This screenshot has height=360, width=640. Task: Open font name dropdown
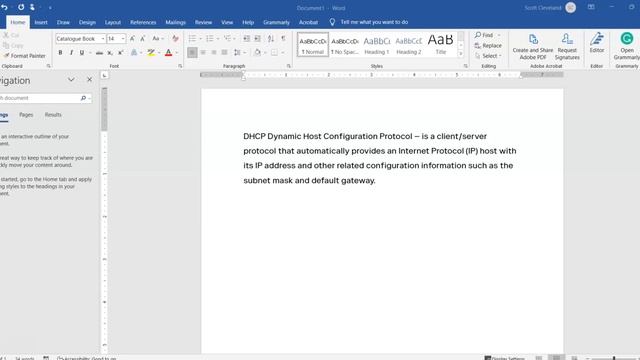coord(102,39)
